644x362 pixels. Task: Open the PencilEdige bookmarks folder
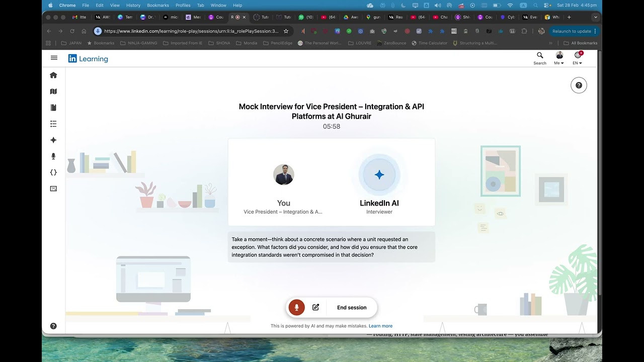point(278,43)
